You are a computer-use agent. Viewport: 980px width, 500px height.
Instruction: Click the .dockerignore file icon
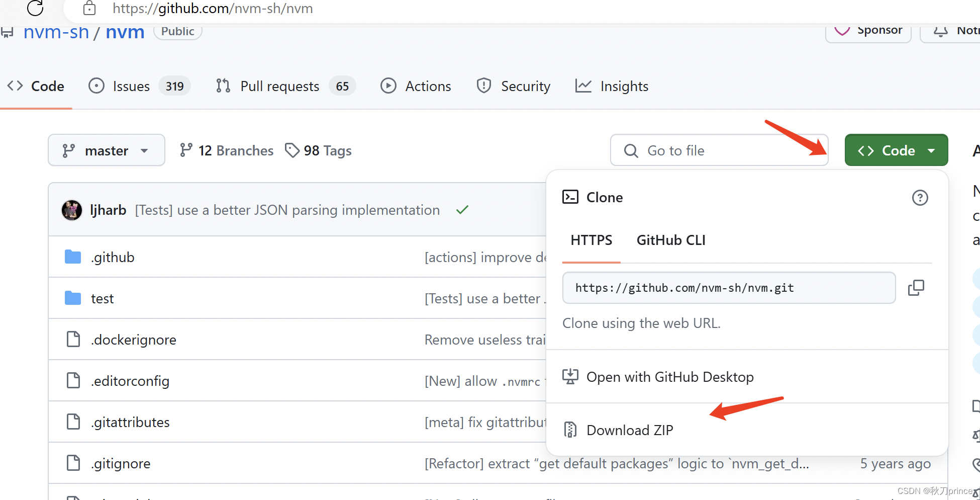coord(73,339)
